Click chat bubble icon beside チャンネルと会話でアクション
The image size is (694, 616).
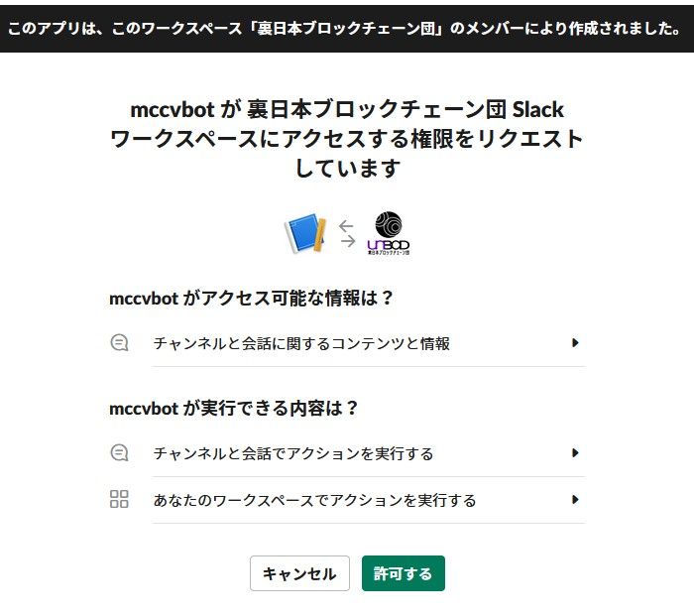click(119, 453)
